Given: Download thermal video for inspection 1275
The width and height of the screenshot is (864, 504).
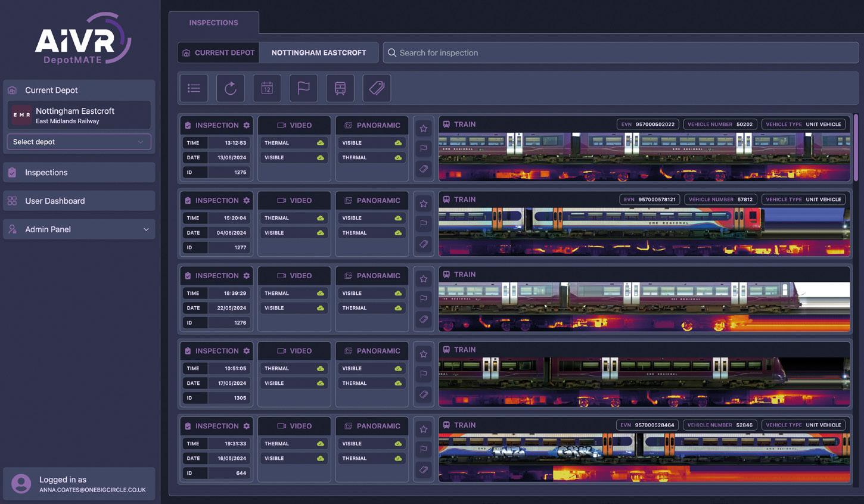Looking at the screenshot, I should click(321, 143).
